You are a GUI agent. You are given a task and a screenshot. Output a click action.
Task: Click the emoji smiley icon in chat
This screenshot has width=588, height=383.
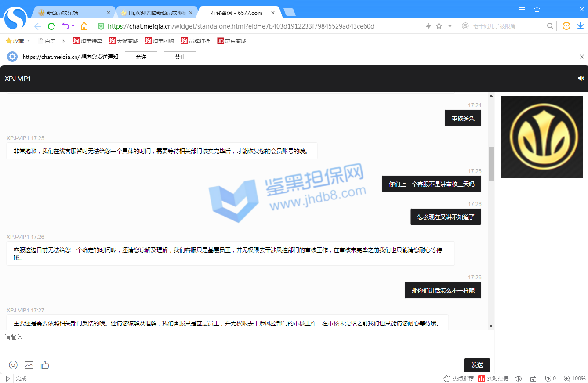pos(13,365)
